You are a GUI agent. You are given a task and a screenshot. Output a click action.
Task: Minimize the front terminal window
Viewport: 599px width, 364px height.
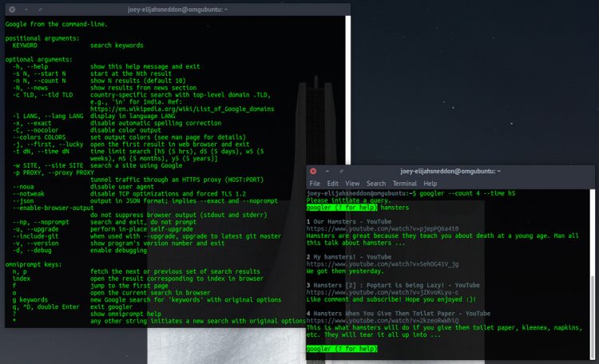pyautogui.click(x=327, y=171)
